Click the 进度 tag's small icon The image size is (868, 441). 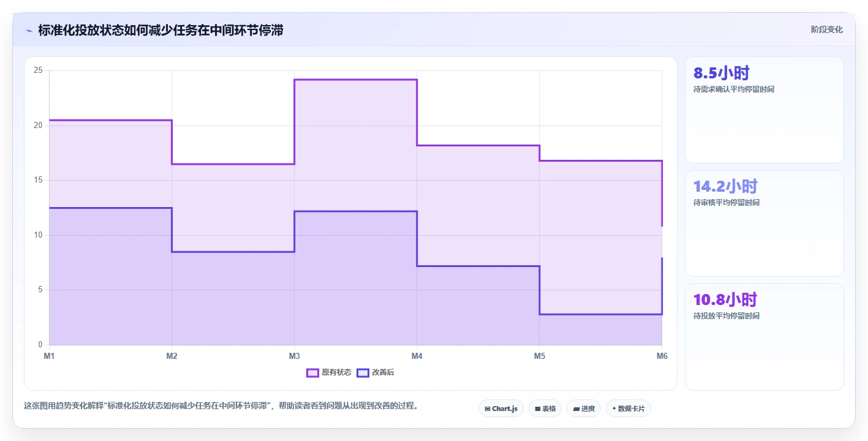click(576, 409)
